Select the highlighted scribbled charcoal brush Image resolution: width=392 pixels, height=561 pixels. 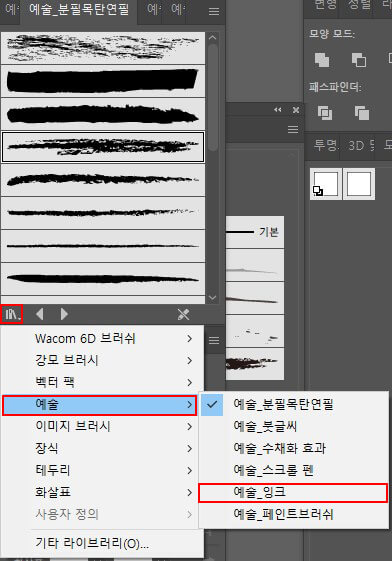pos(103,147)
